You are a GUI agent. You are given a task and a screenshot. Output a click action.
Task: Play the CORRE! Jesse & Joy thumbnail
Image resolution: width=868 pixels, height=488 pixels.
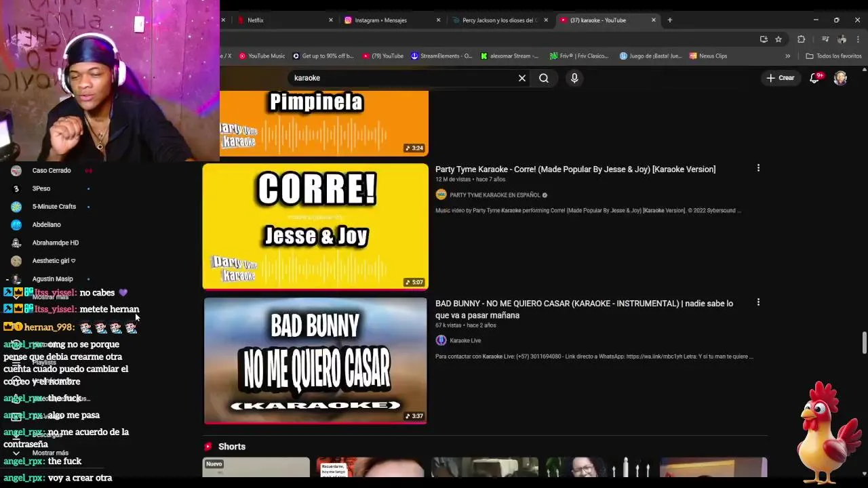[x=316, y=226]
